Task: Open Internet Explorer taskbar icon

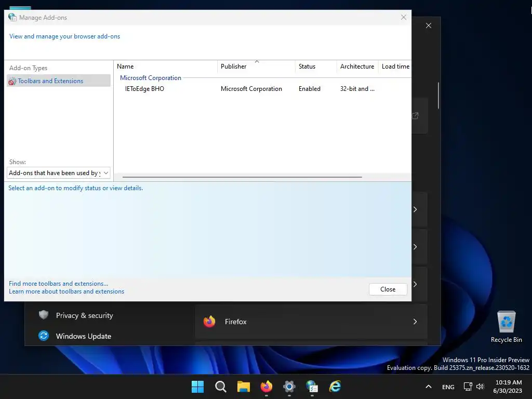Action: pos(335,387)
